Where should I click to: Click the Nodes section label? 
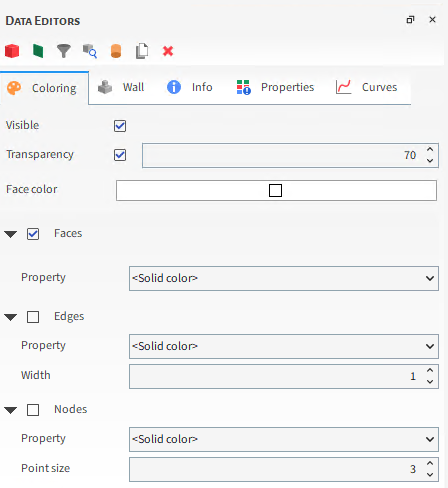(x=71, y=409)
